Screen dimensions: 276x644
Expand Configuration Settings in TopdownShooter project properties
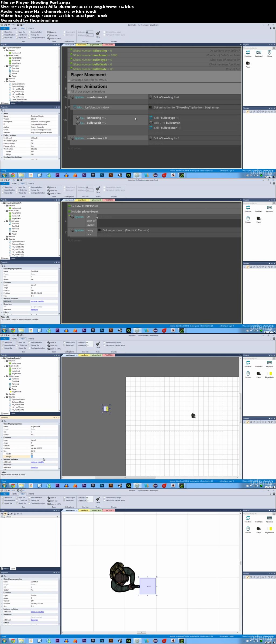[2, 157]
